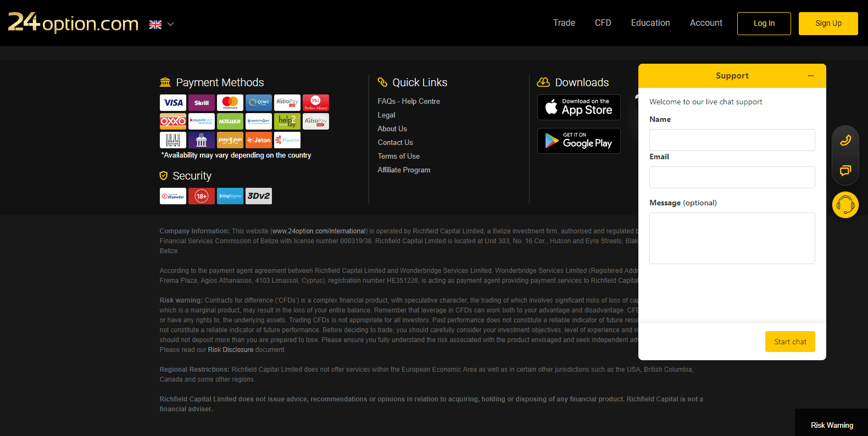The height and width of the screenshot is (436, 868).
Task: Click the 'Security' heading
Action: tap(192, 176)
